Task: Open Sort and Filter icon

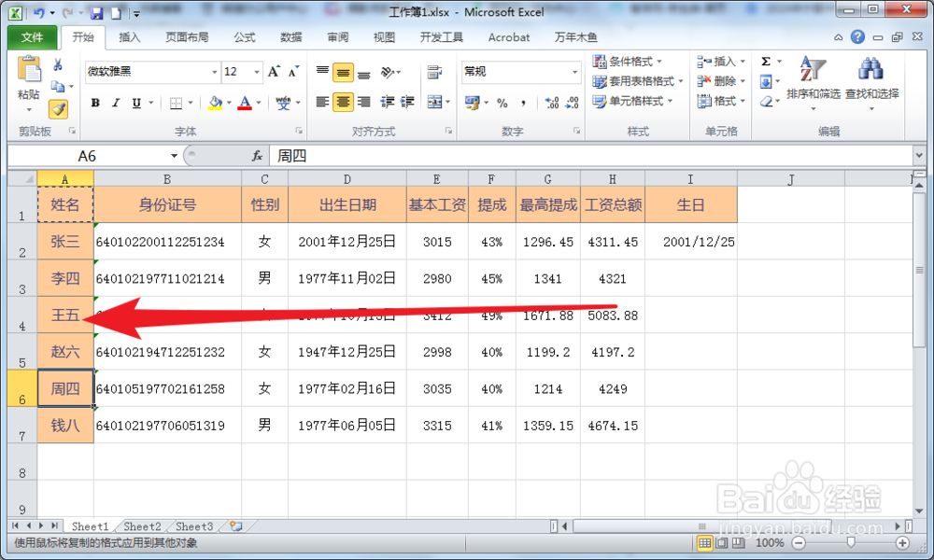Action: [x=814, y=70]
